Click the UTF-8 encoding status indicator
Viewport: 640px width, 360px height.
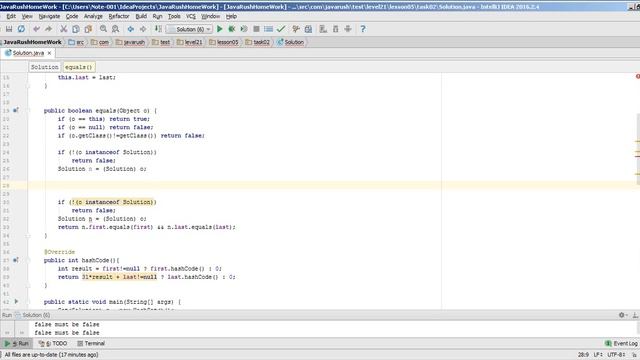[x=616, y=355]
